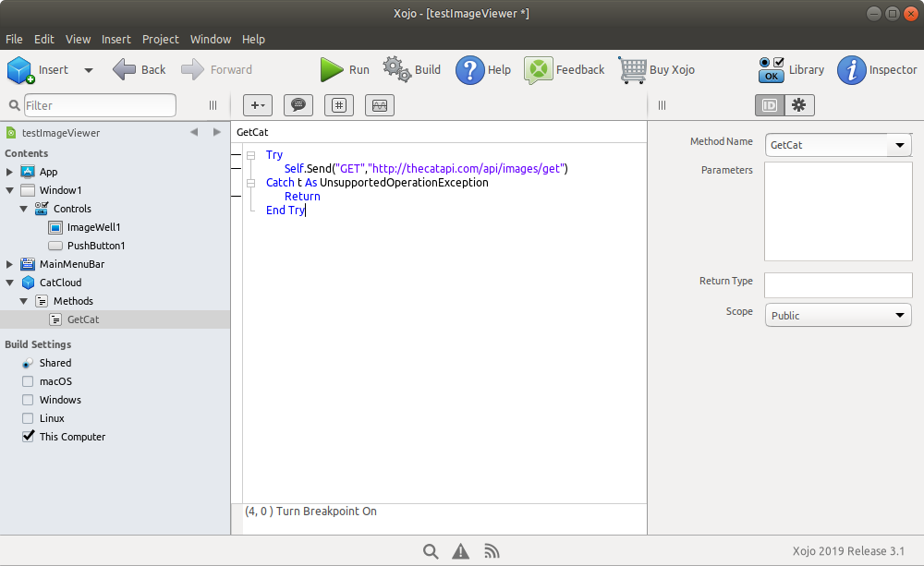Open Shared build settings
Screen dimensions: 924x566
pyautogui.click(x=55, y=363)
